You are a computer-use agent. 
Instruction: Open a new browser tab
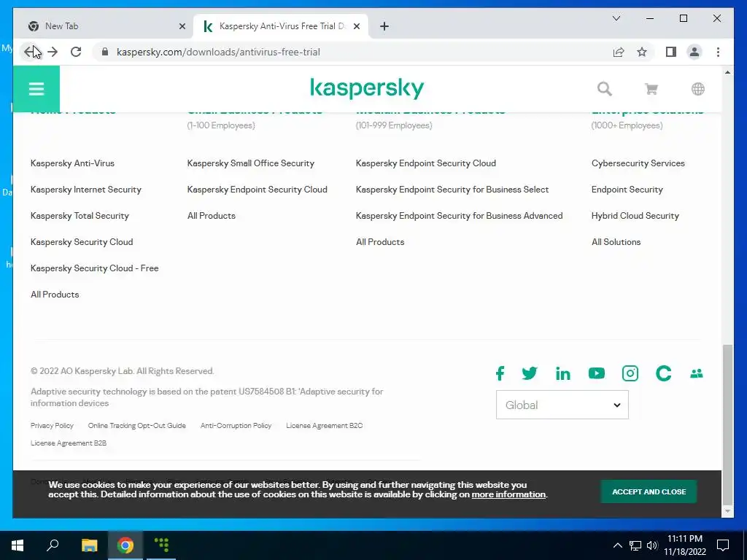coord(384,27)
